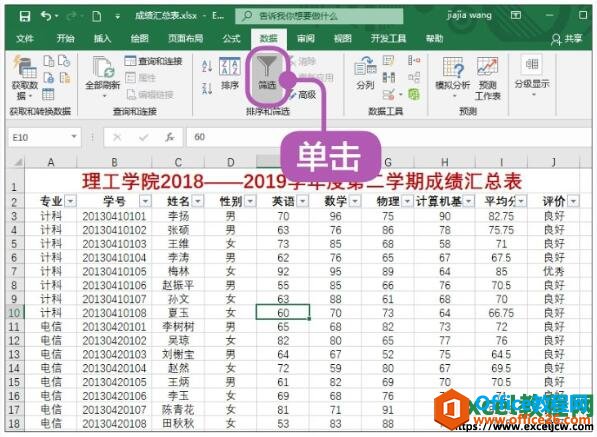Click the Flash Fill icon in 数据工具
This screenshot has width=597, height=437.
pyautogui.click(x=389, y=61)
